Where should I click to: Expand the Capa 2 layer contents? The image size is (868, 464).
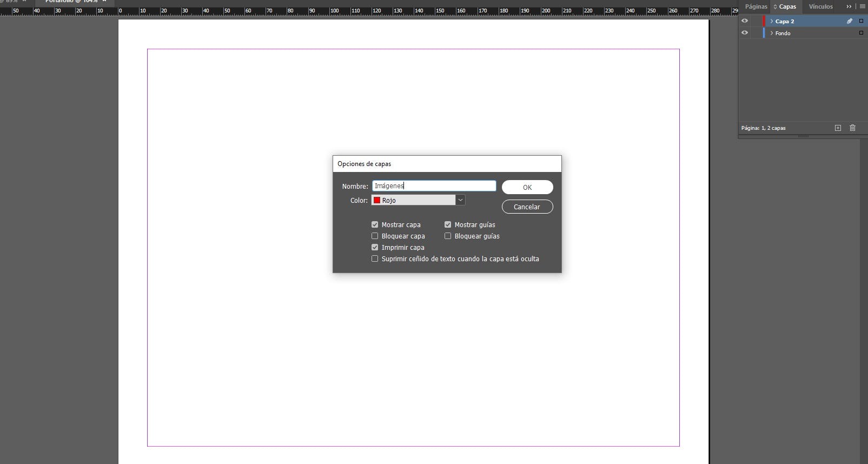tap(771, 21)
